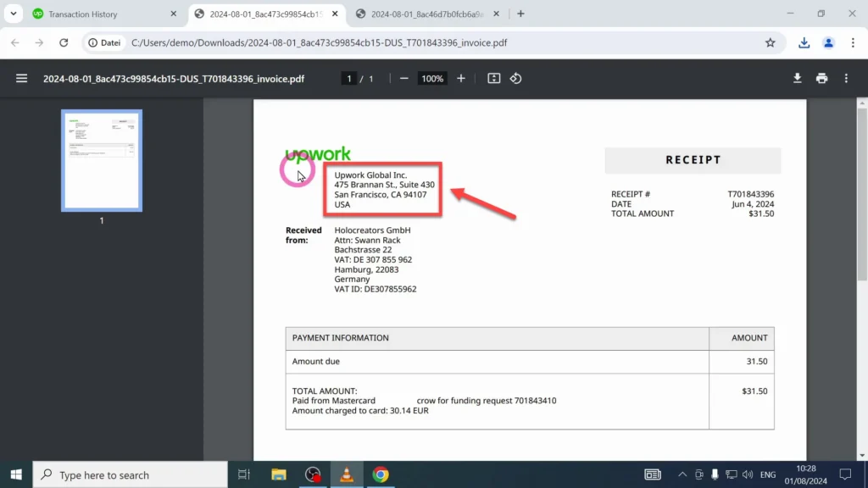Image resolution: width=868 pixels, height=488 pixels.
Task: Toggle the PDF sidebar menu icon
Action: pyautogui.click(x=21, y=79)
